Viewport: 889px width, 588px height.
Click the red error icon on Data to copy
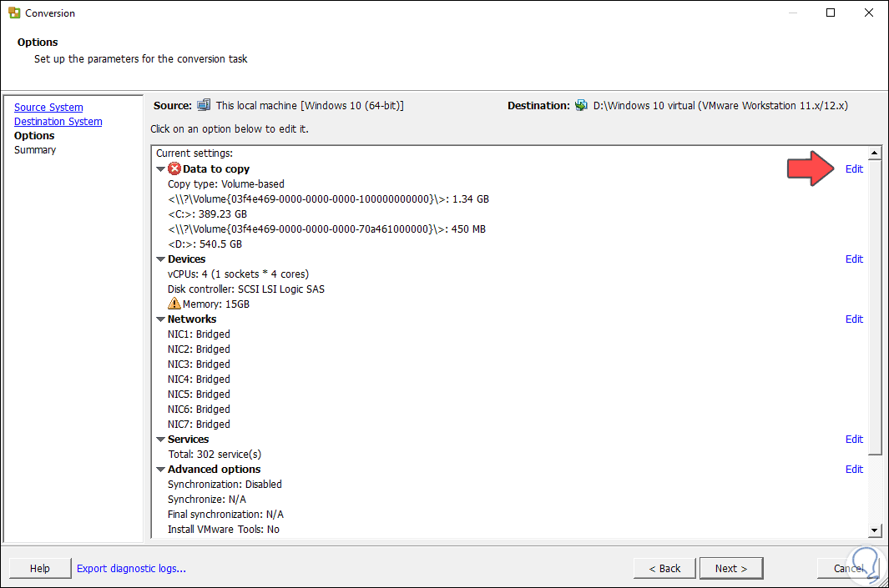point(174,169)
